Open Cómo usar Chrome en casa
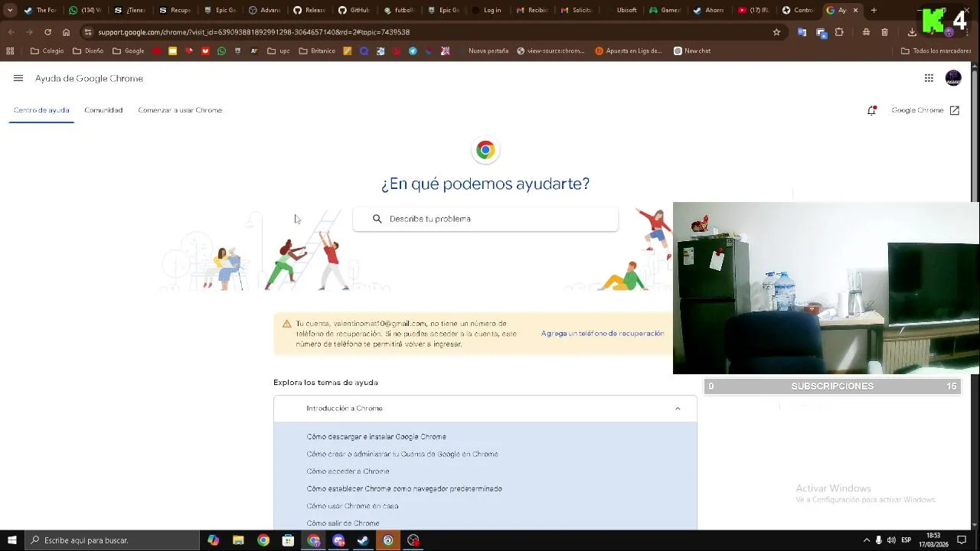This screenshot has width=980, height=551. tap(352, 506)
